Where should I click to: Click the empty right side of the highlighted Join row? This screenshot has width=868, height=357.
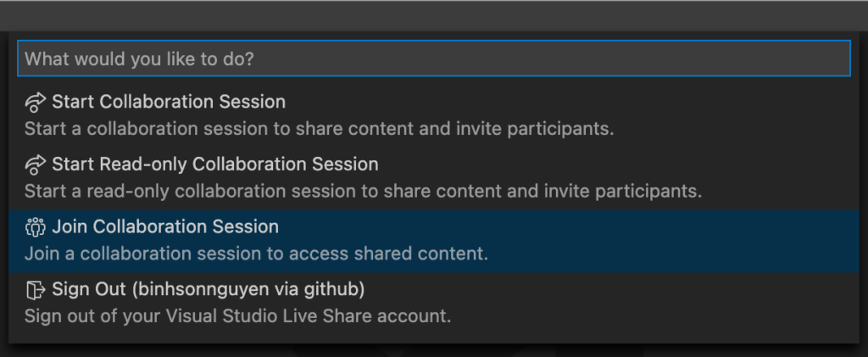point(665,242)
